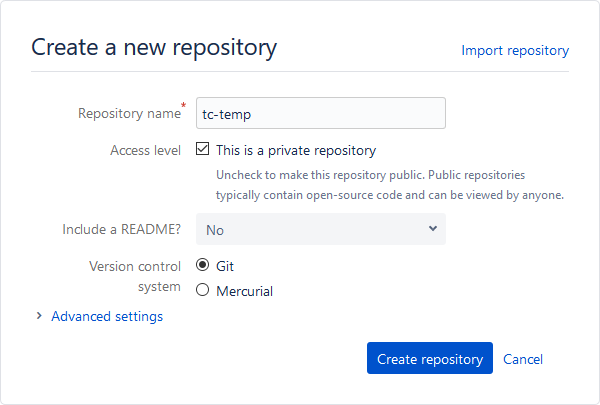
Task: Click the Mercurial option label text
Action: pyautogui.click(x=244, y=292)
